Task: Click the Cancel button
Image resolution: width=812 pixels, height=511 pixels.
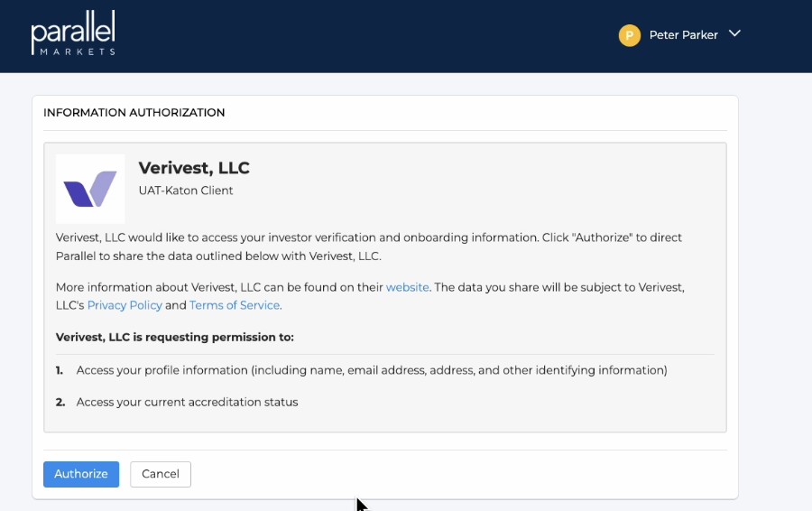Action: click(161, 474)
